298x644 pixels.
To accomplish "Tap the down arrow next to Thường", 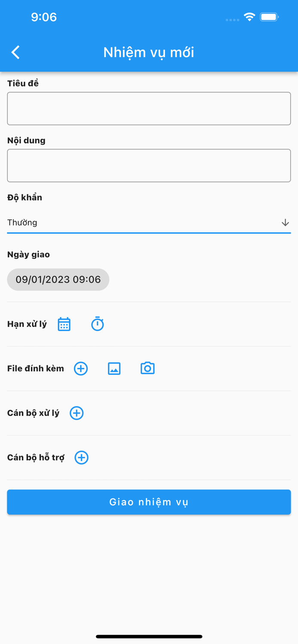I will point(285,222).
